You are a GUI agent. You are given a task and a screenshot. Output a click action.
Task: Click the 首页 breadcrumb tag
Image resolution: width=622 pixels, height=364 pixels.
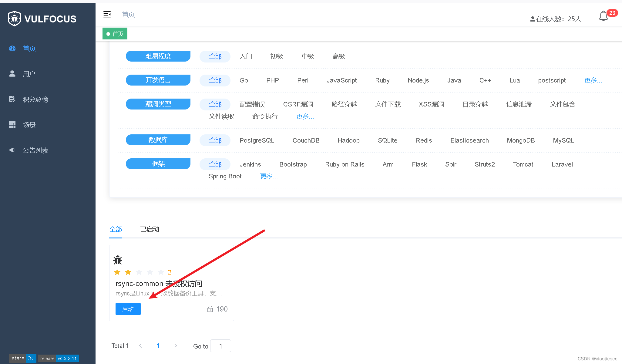point(115,33)
